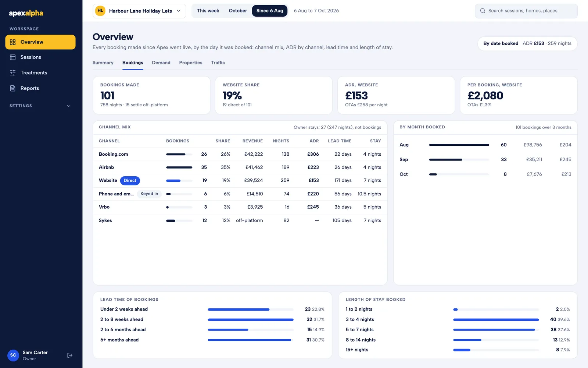This screenshot has width=588, height=368.
Task: Click the Overview grid icon in sidebar
Action: click(13, 42)
